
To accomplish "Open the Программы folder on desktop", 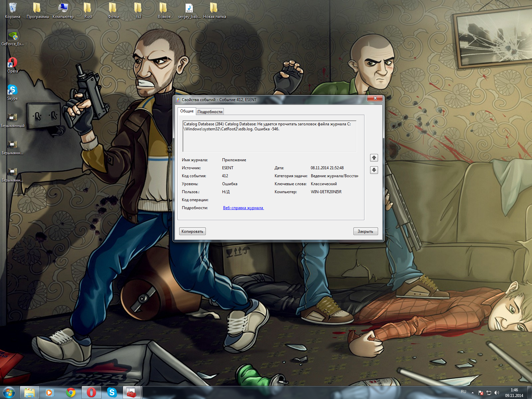I will tap(38, 10).
